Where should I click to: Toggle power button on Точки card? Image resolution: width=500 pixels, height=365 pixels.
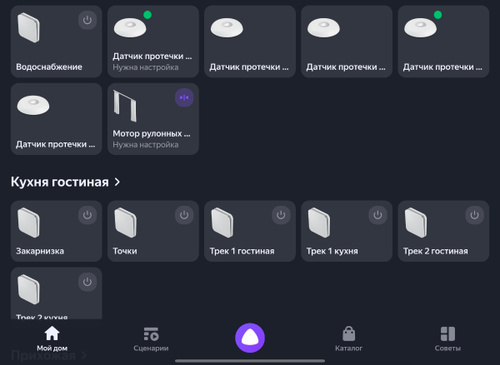184,215
